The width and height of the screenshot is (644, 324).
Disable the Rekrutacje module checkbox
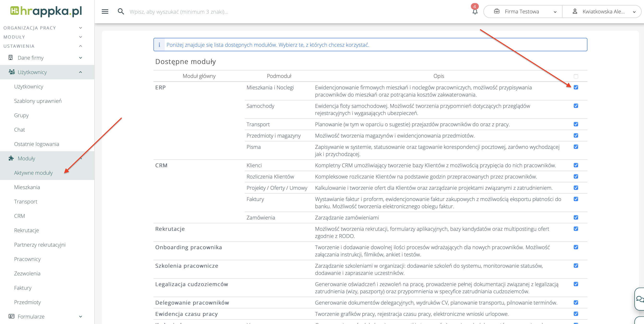point(576,229)
